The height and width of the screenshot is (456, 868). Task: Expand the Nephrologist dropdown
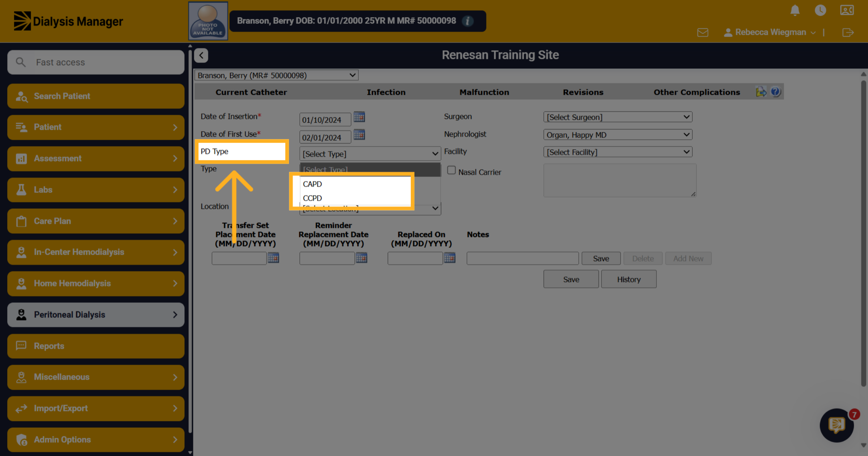618,135
